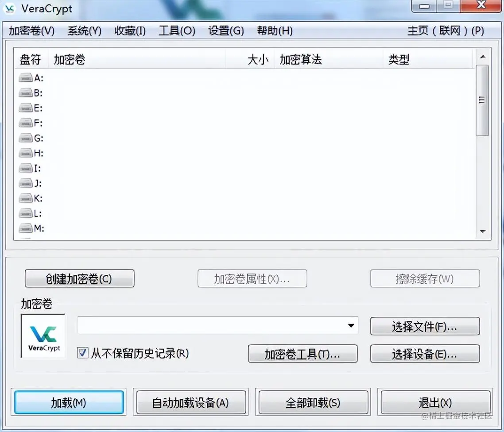Select drive A: icon in list
Viewport: 504px width, 432px height.
pyautogui.click(x=25, y=78)
